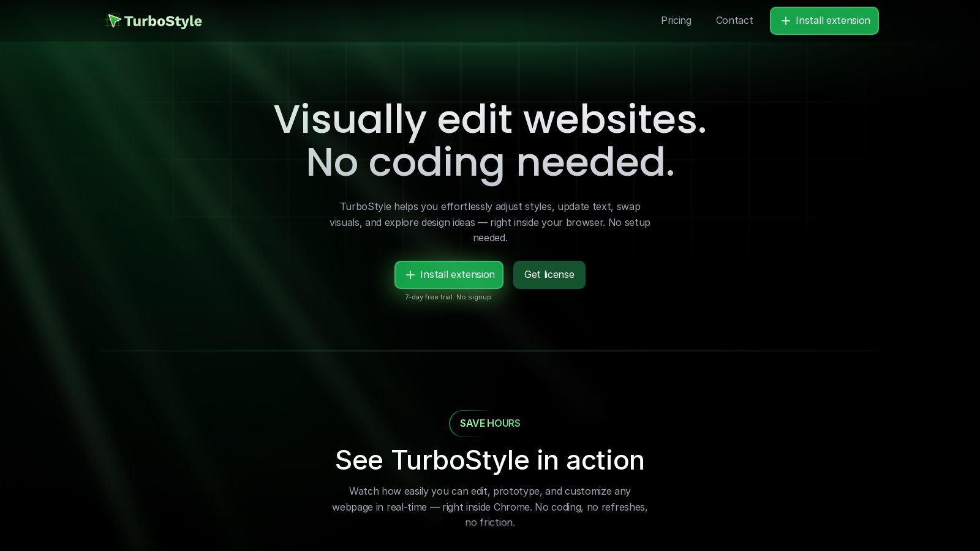Click the plus icon inside the hero Install extension button
The image size is (980, 551).
pos(410,275)
